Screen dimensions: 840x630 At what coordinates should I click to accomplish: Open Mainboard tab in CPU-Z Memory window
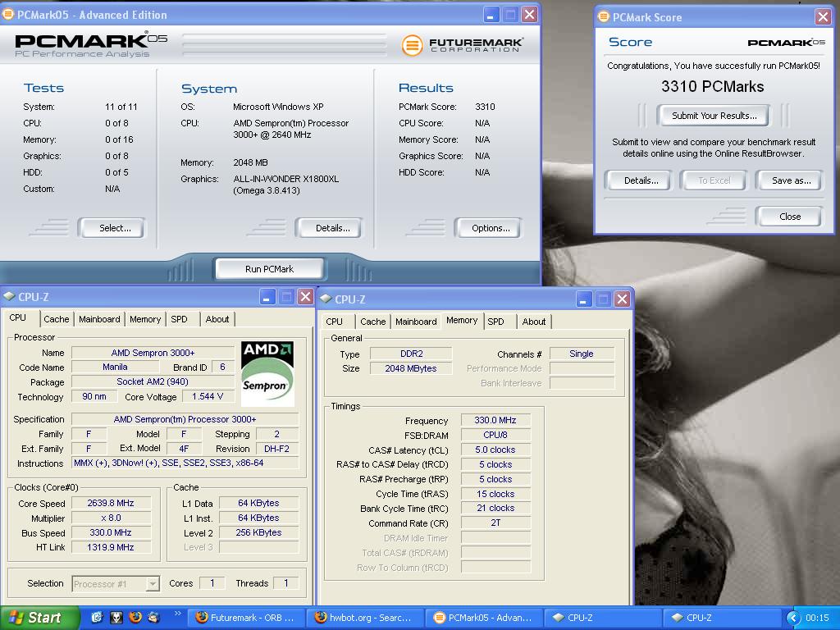click(416, 322)
